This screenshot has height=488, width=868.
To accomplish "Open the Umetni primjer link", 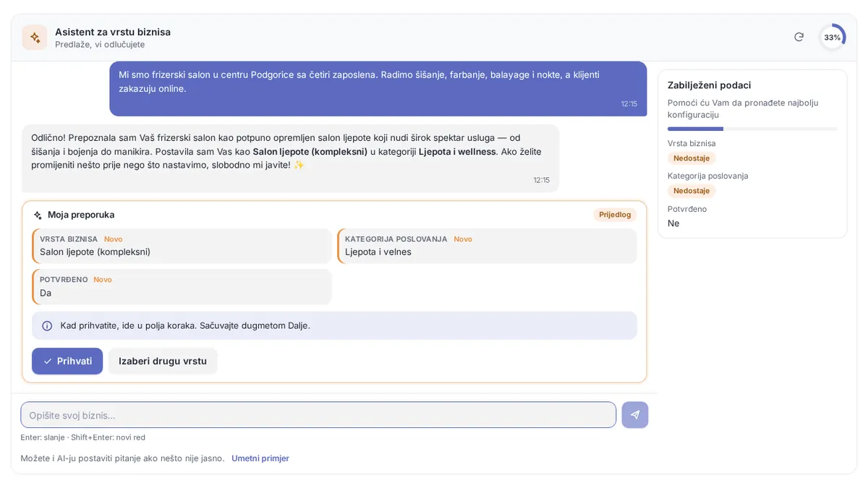I will pos(260,458).
